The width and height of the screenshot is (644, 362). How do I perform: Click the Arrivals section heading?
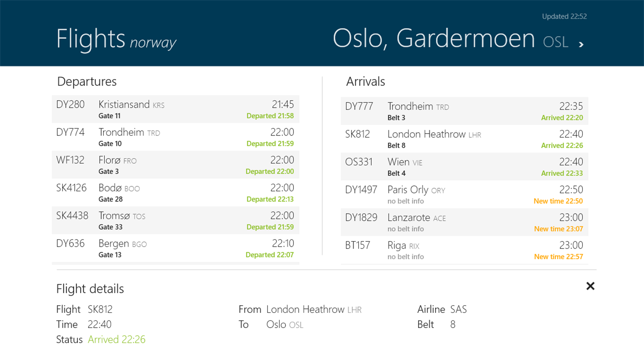[x=365, y=82]
